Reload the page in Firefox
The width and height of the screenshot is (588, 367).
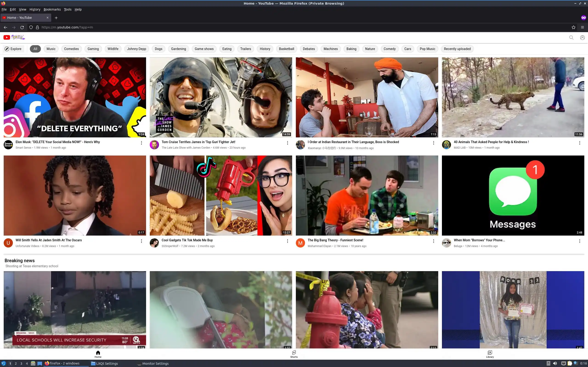click(22, 28)
